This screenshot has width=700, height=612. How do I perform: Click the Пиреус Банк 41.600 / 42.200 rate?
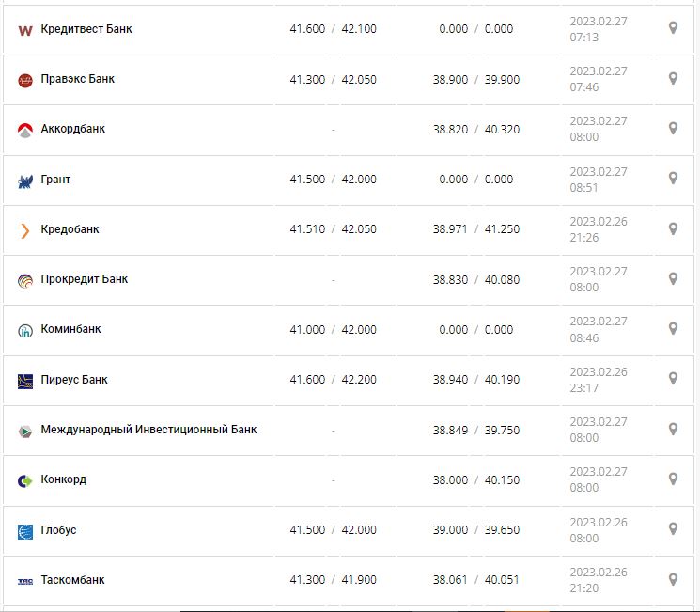click(x=333, y=380)
